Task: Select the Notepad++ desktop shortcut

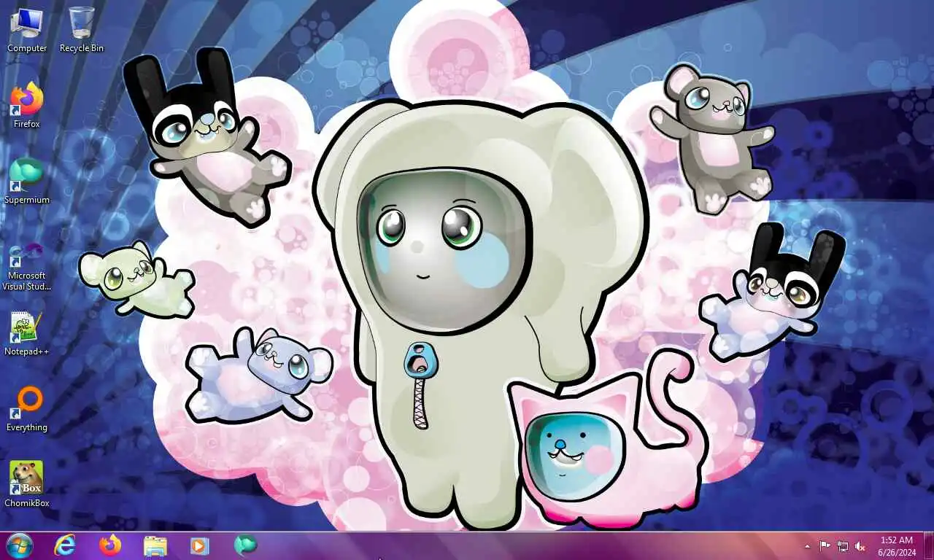Action: pos(27,334)
